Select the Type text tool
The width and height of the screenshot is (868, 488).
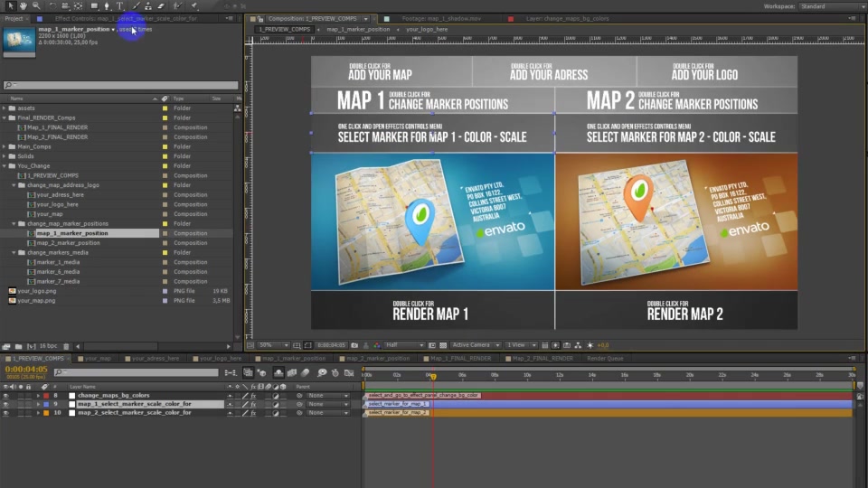pyautogui.click(x=119, y=5)
